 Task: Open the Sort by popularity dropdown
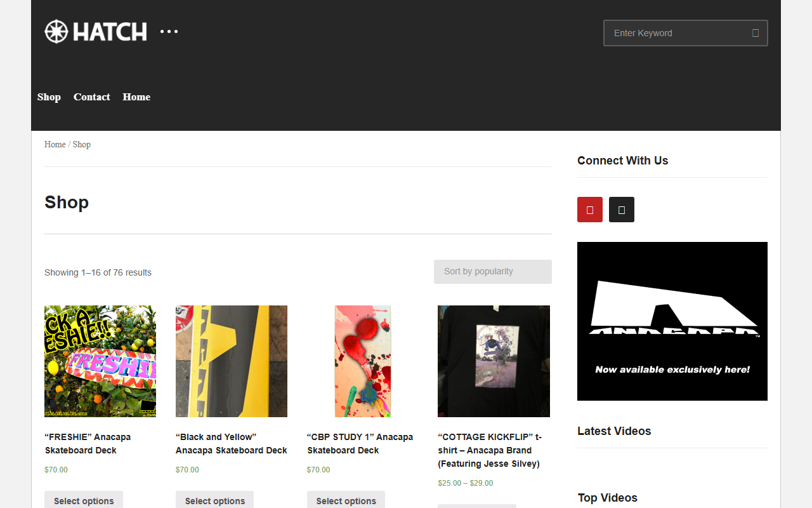point(493,272)
